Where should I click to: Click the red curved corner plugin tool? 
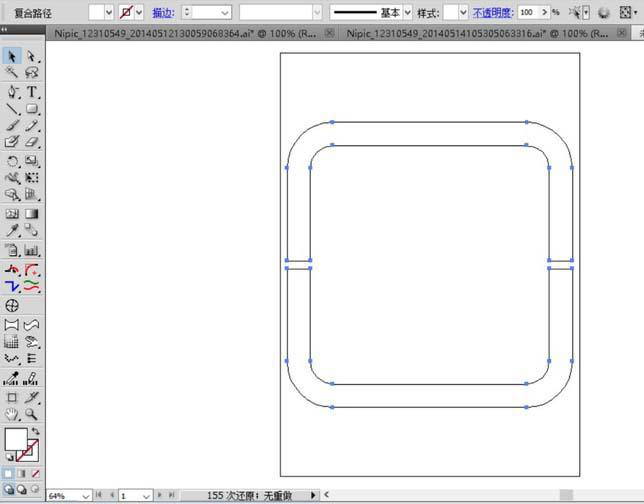[32, 269]
